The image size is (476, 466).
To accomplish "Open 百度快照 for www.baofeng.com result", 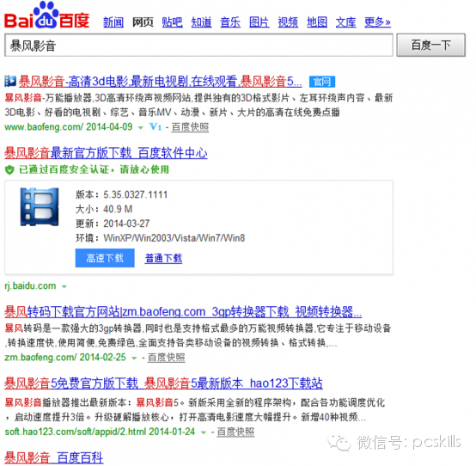I will coord(190,127).
